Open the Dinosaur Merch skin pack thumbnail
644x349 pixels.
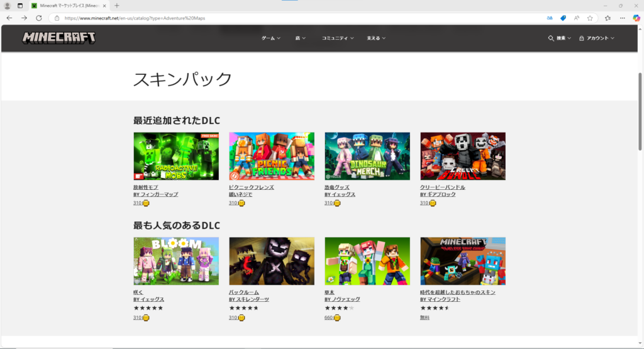(x=367, y=156)
